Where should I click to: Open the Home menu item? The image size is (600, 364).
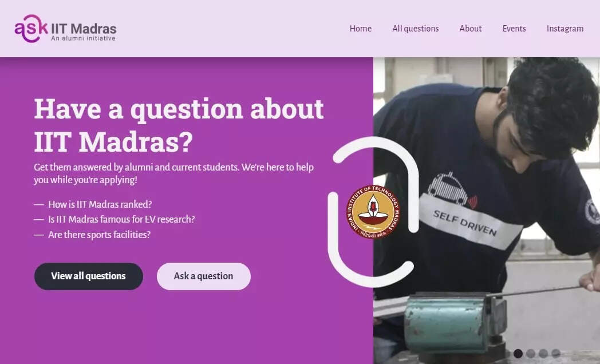[x=361, y=29]
